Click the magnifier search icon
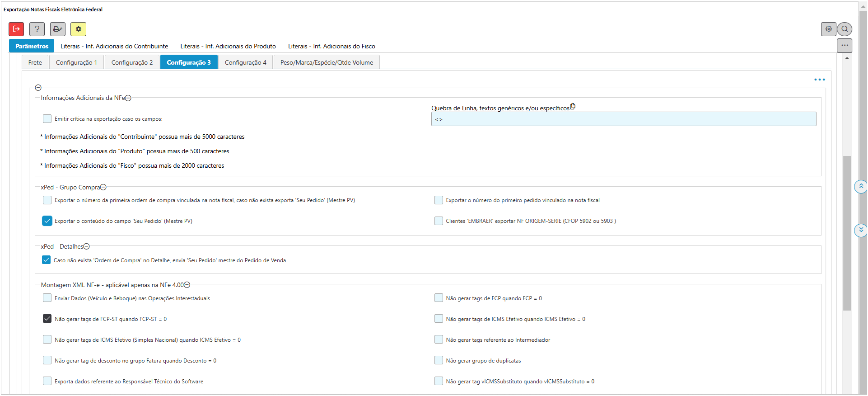 pyautogui.click(x=845, y=29)
